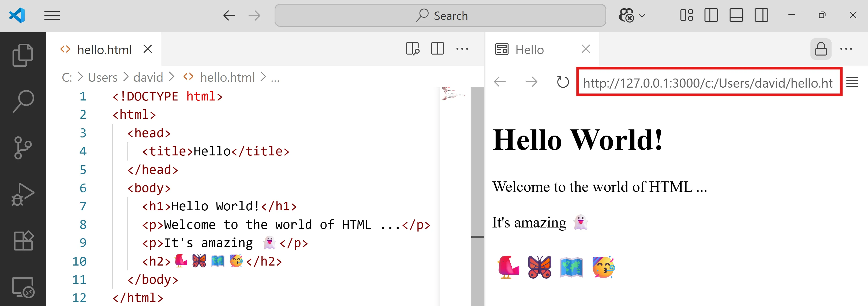Open the Search view in activity bar
Viewport: 868px width, 306px height.
tap(23, 101)
